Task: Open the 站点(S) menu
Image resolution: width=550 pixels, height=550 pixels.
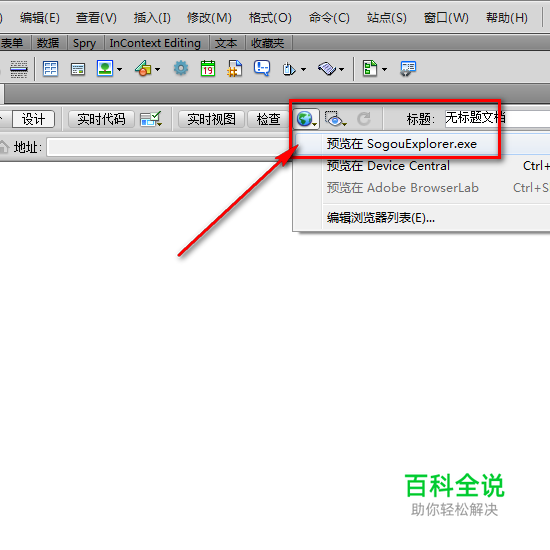Action: click(387, 18)
